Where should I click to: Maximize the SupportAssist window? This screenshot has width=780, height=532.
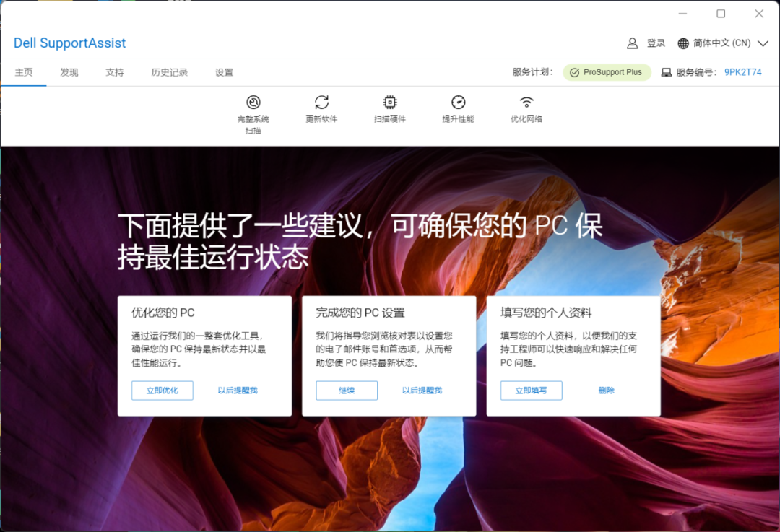pyautogui.click(x=721, y=14)
